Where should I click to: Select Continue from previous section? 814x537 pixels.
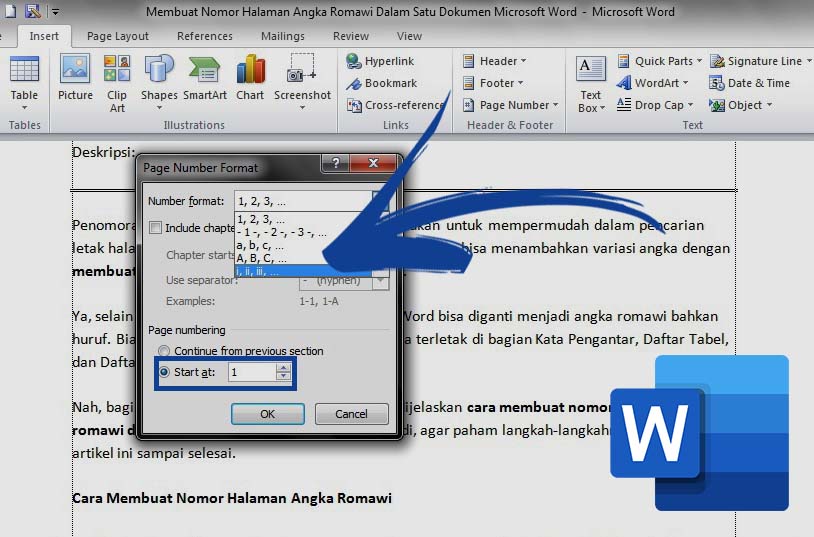(x=164, y=351)
